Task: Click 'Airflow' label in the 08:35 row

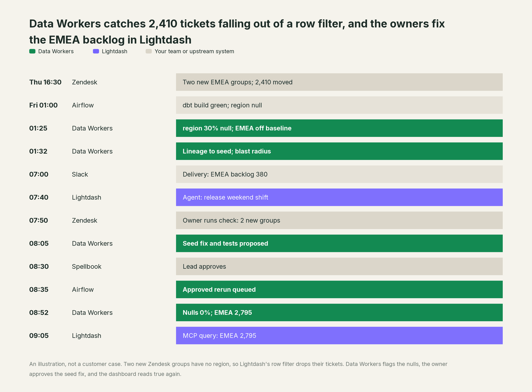Action: coord(83,289)
